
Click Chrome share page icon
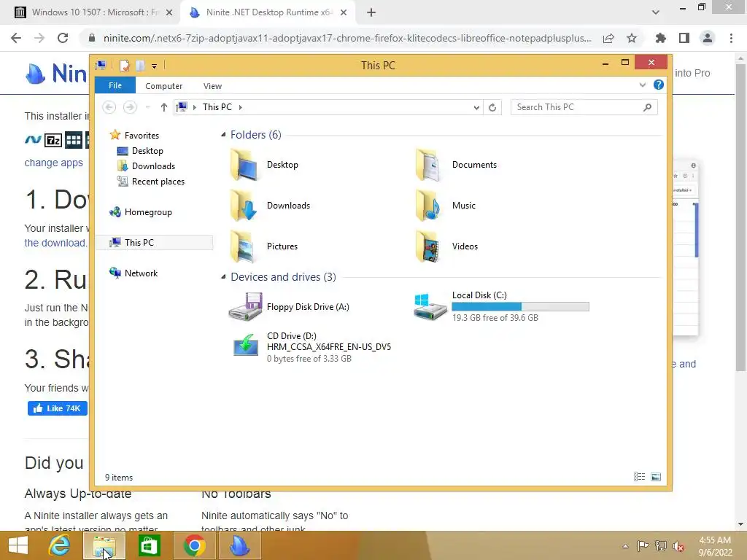pos(608,38)
